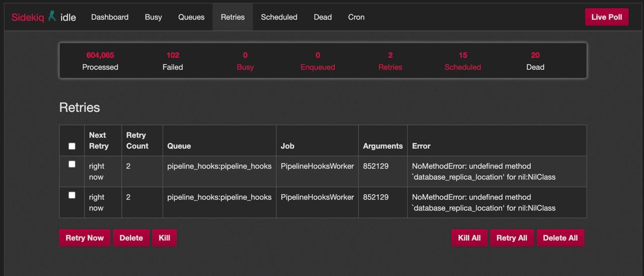Open the first row's pipeline_hooks queue link
The width and height of the screenshot is (644, 276).
[x=219, y=166]
